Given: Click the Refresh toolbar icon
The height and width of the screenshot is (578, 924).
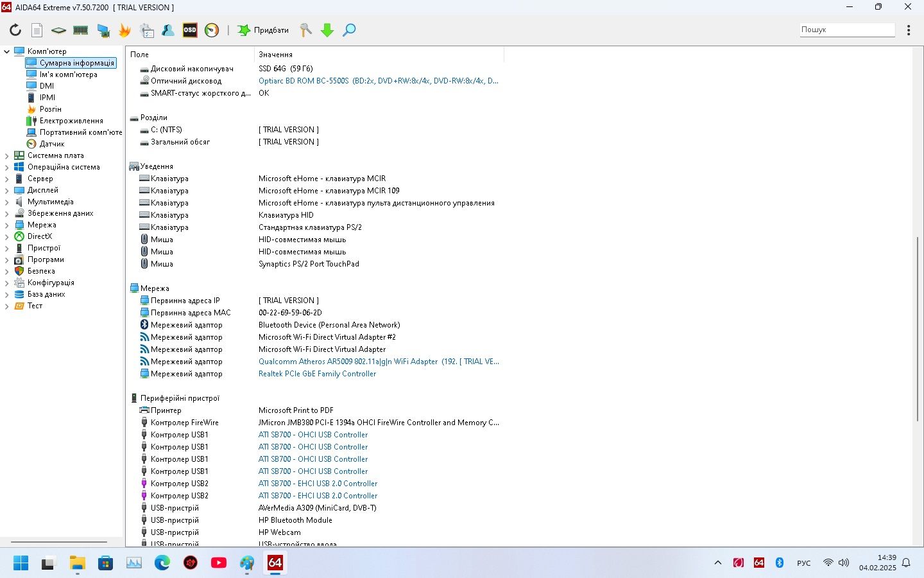Looking at the screenshot, I should 15,30.
